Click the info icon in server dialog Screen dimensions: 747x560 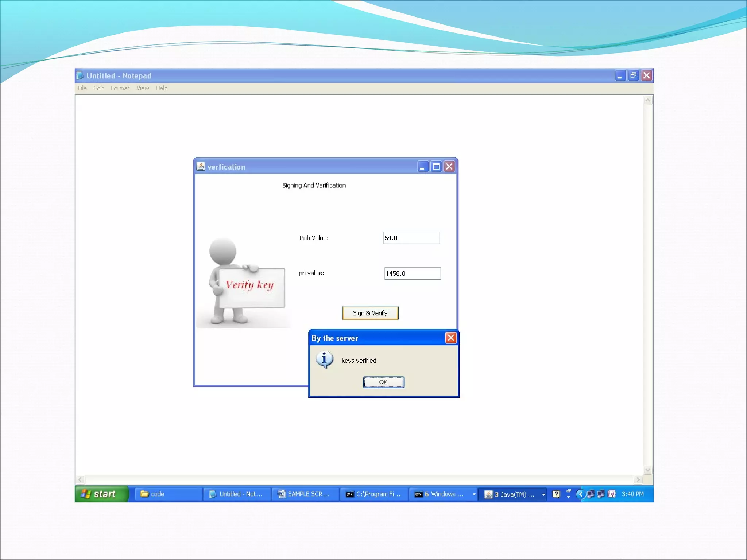324,360
